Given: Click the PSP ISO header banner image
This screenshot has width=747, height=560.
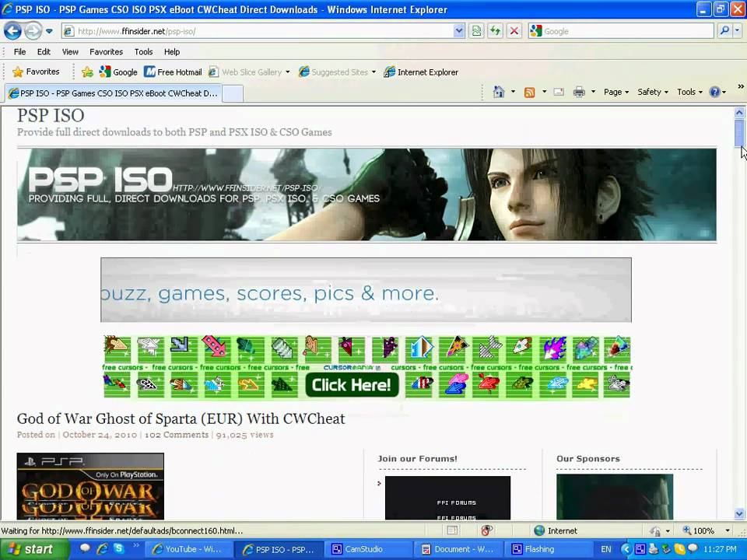Looking at the screenshot, I should (366, 194).
